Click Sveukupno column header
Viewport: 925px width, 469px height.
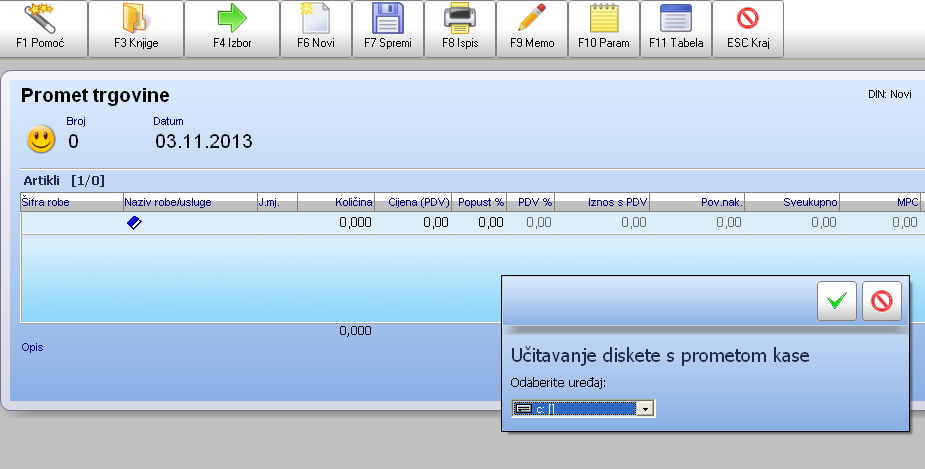click(792, 202)
